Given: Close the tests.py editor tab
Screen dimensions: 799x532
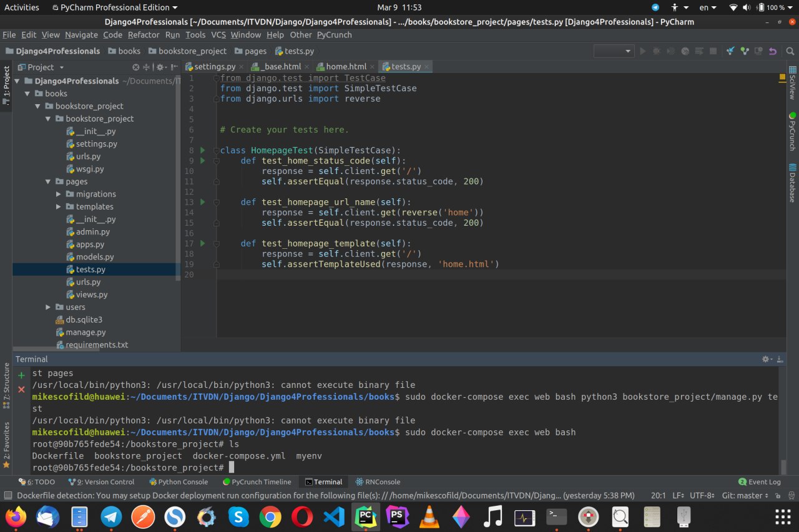Looking at the screenshot, I should (x=427, y=67).
